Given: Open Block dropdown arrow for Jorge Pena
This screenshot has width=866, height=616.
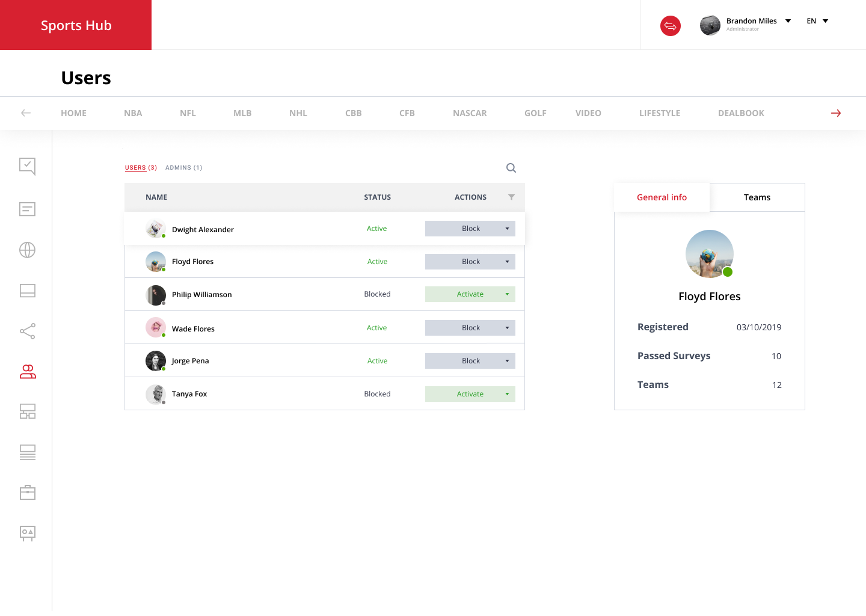Looking at the screenshot, I should click(x=507, y=361).
